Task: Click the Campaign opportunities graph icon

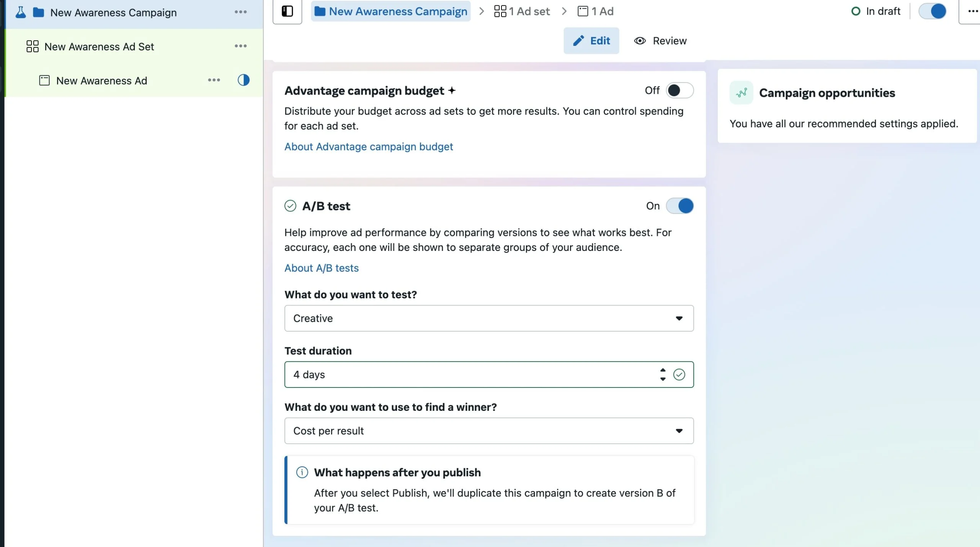Action: tap(741, 93)
